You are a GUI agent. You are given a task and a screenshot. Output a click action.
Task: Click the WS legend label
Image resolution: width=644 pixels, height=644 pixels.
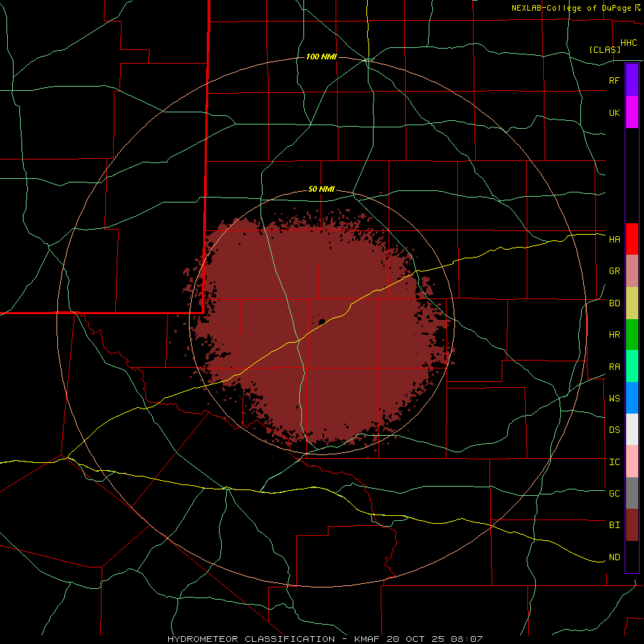(614, 399)
